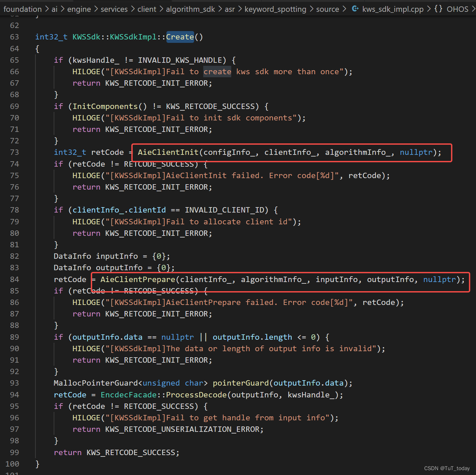Click line number 73 in the gutter

(x=15, y=152)
